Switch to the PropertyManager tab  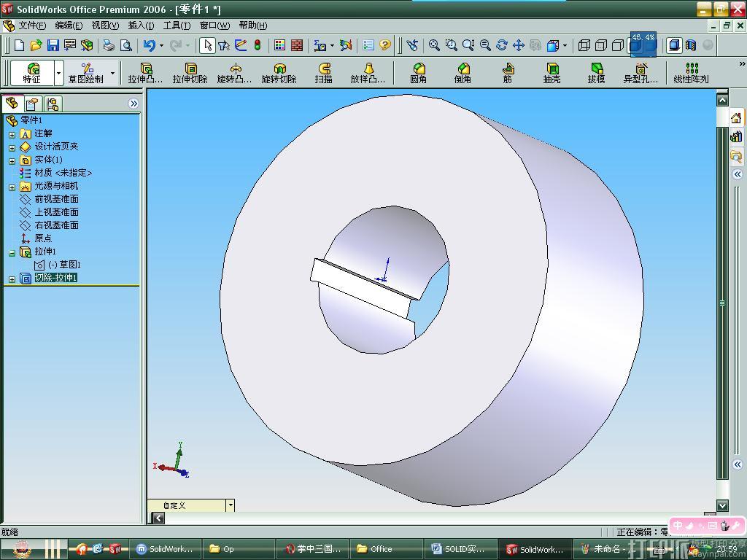[x=32, y=104]
